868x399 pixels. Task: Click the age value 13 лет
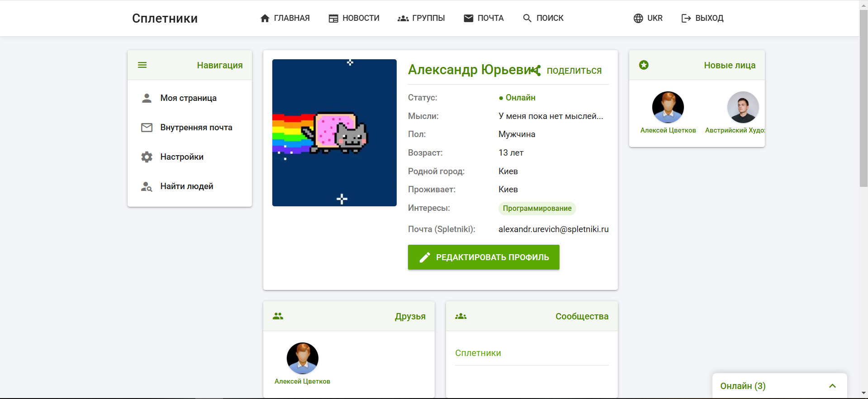coord(511,153)
